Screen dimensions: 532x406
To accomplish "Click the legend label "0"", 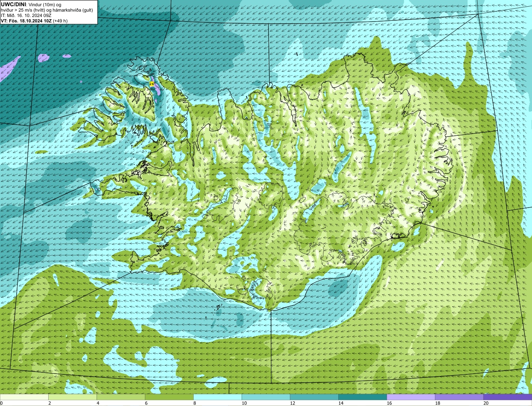I will (1, 403).
